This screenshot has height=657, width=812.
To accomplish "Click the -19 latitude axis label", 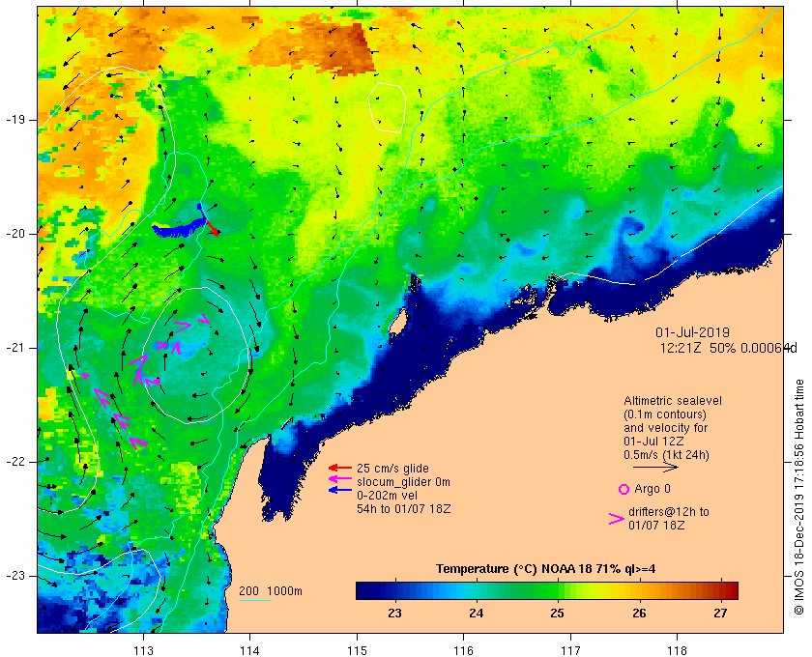I will 15,120.
